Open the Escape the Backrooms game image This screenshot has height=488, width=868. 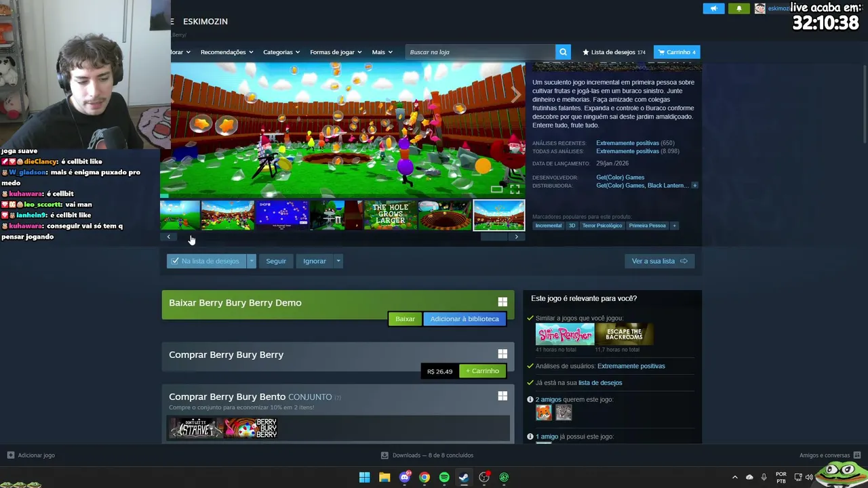(x=625, y=334)
